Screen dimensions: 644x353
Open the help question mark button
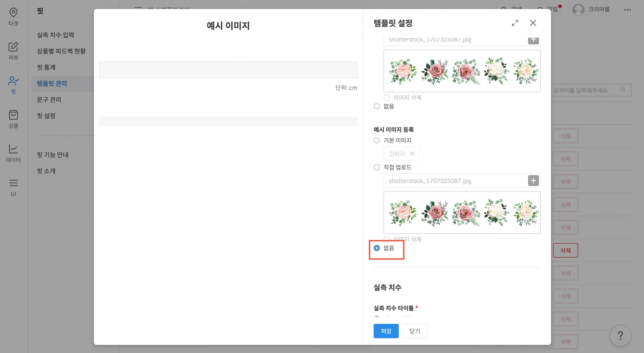[620, 335]
